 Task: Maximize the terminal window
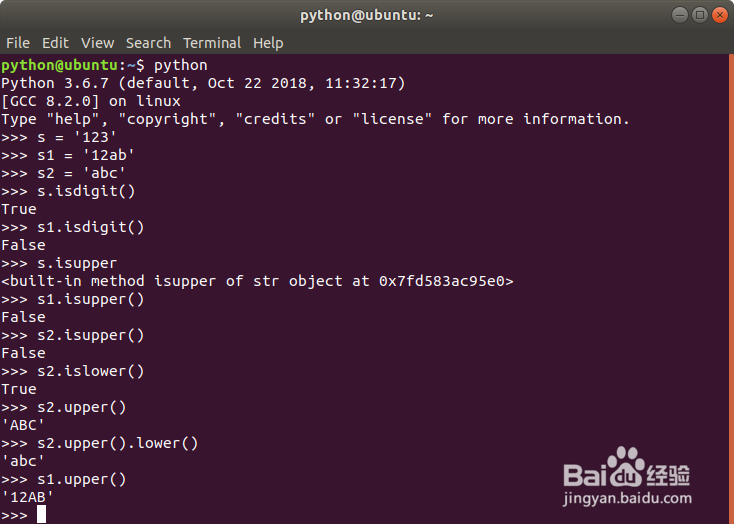700,15
